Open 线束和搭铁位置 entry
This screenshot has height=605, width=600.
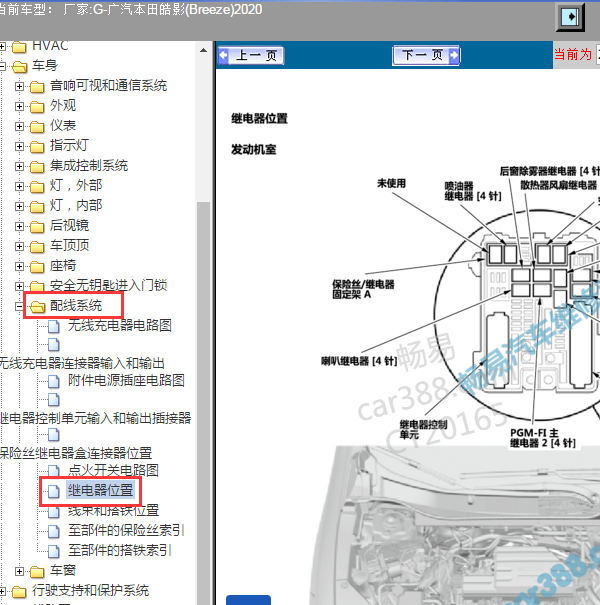click(112, 510)
